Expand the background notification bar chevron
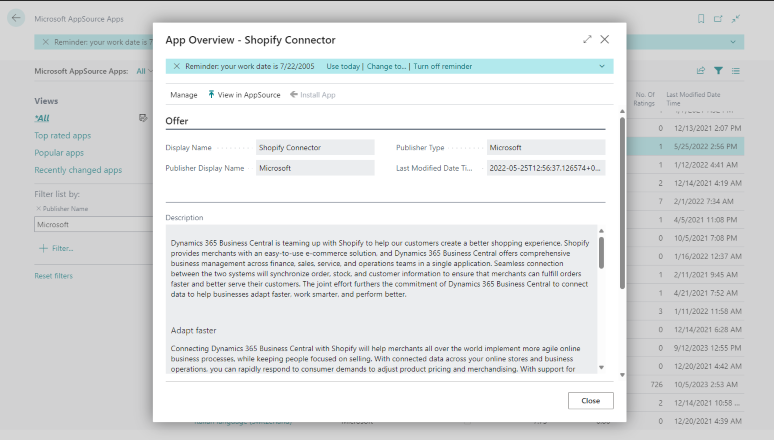The width and height of the screenshot is (774, 440). (733, 42)
